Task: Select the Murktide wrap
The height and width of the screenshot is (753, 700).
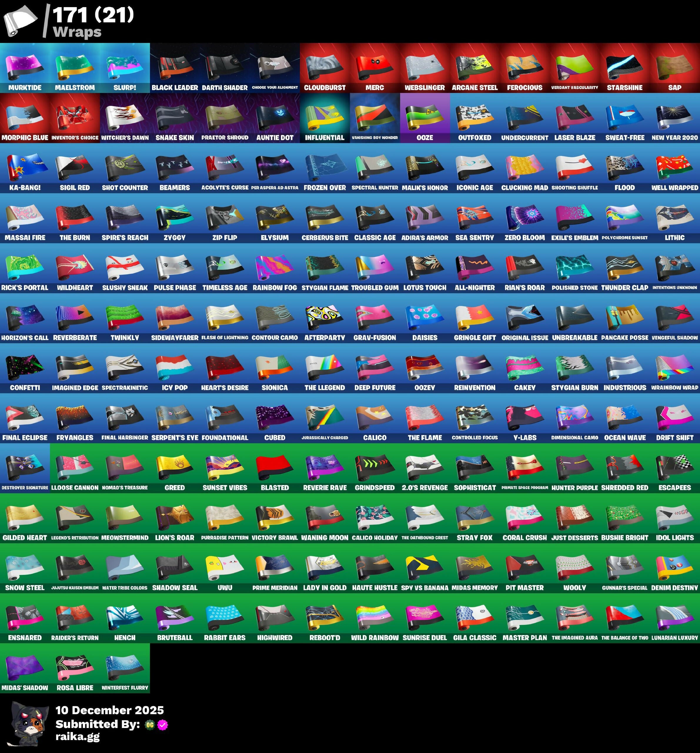Action: click(x=25, y=67)
